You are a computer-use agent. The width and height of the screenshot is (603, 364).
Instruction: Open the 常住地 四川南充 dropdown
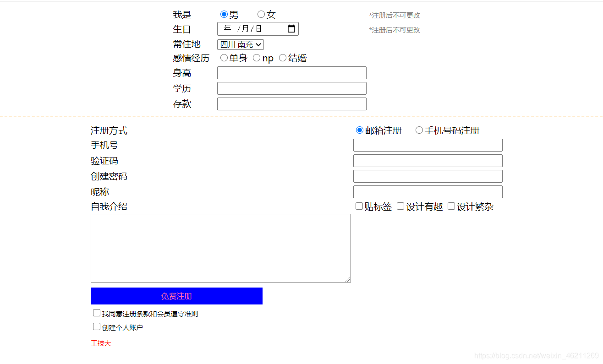241,44
